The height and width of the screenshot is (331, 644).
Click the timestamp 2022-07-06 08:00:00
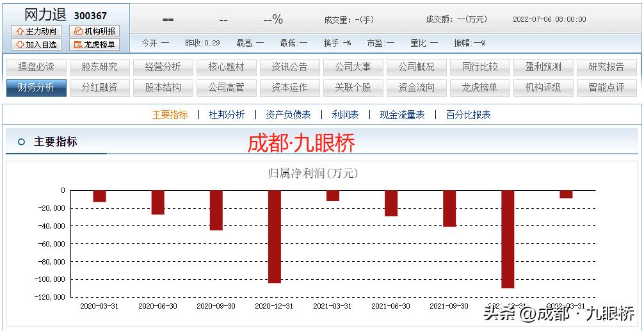pyautogui.click(x=549, y=19)
